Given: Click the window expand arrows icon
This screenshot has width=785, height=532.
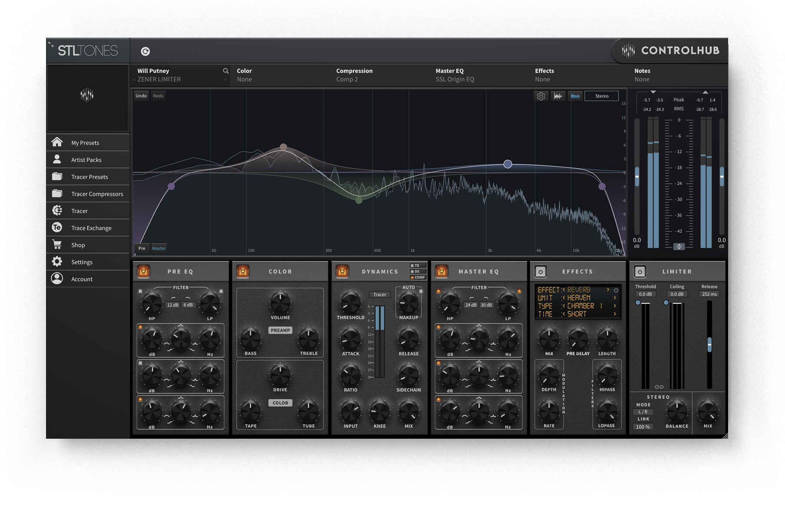Looking at the screenshot, I should coord(51,44).
